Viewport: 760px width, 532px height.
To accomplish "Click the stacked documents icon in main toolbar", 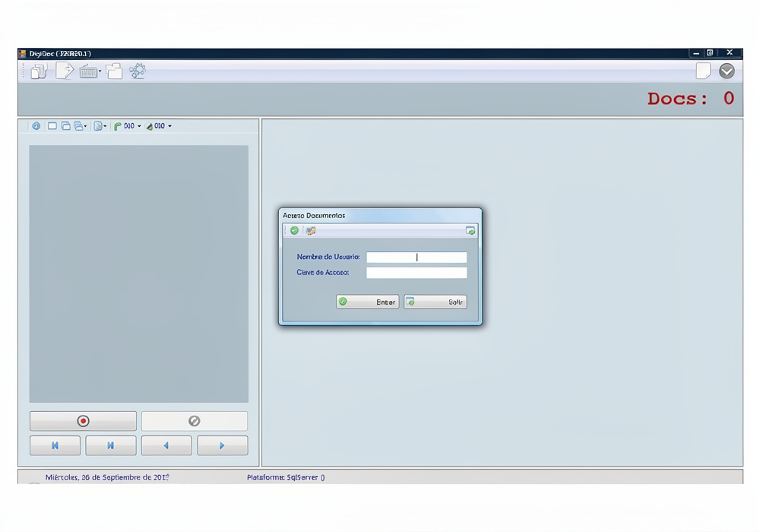I will point(40,71).
